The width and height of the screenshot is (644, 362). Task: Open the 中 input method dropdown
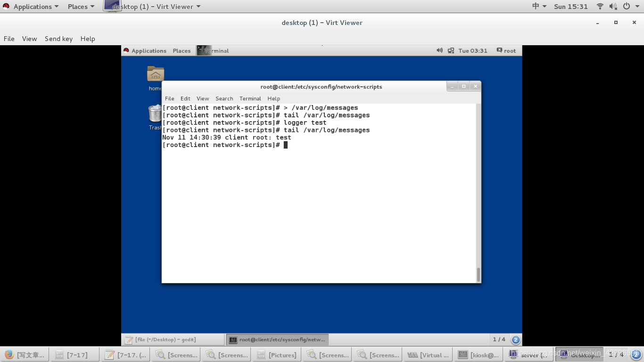coord(539,7)
